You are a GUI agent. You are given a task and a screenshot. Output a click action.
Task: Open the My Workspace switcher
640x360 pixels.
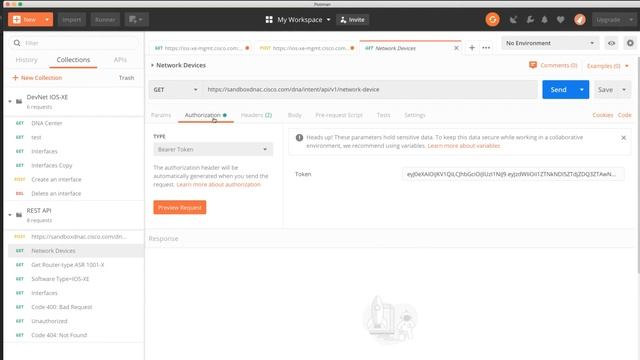(298, 20)
